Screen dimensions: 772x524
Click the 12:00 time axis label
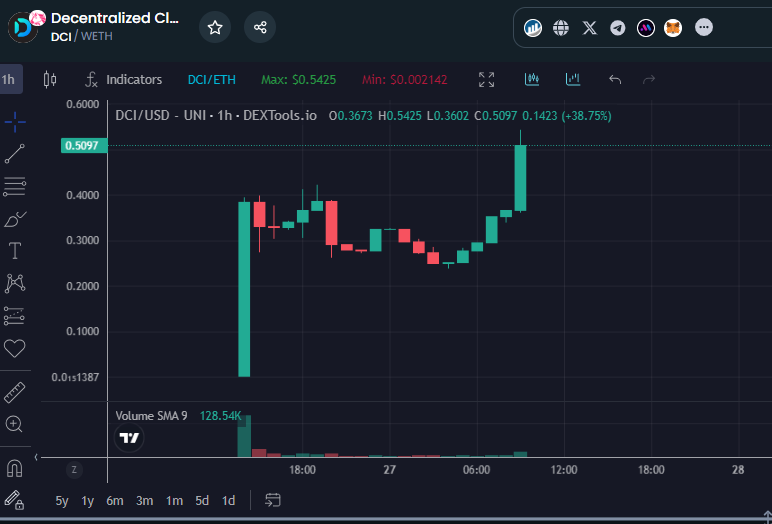(564, 470)
